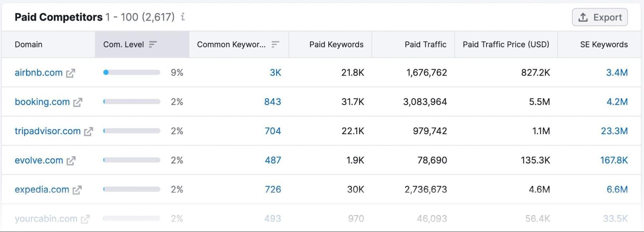This screenshot has height=232, width=644.
Task: Open yourcabin.com external link icon
Action: click(85, 219)
